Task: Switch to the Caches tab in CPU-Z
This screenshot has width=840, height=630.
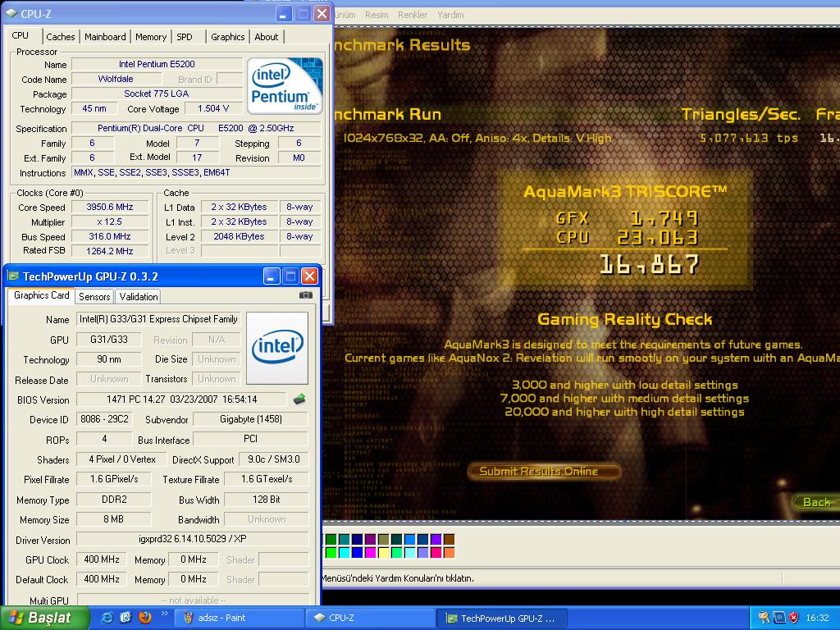Action: coord(61,37)
